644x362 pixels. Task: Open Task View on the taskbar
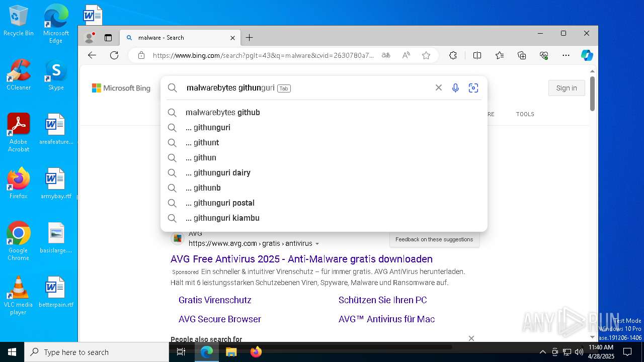click(x=181, y=352)
